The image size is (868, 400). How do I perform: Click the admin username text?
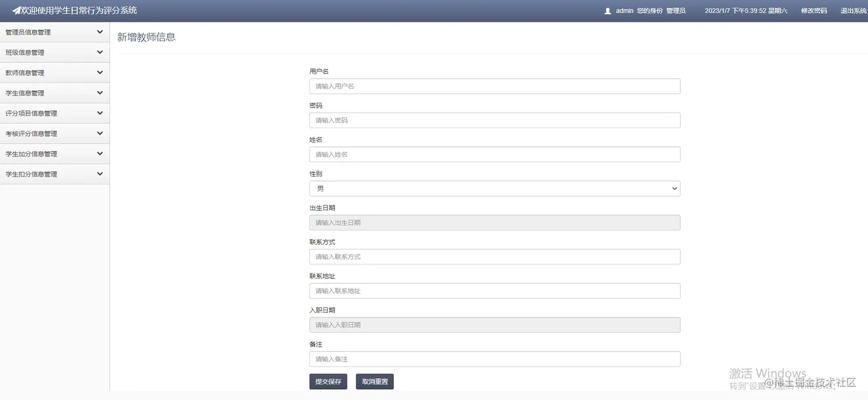625,11
